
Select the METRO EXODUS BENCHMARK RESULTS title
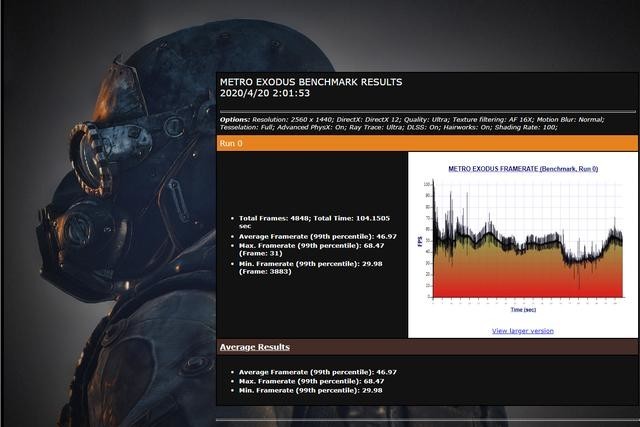click(311, 82)
